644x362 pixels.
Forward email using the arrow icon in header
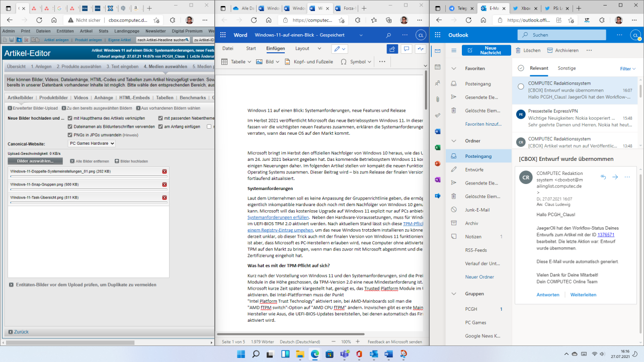615,177
